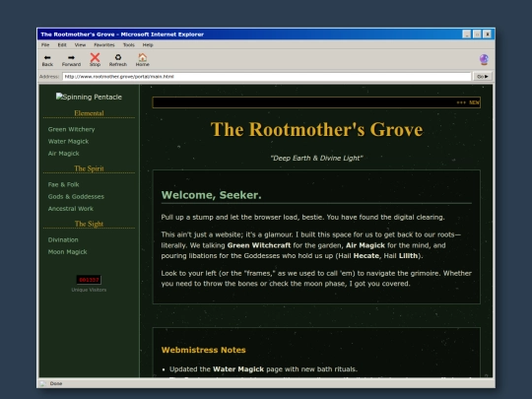This screenshot has height=399, width=532.
Task: Click the Webmistress Notes heading
Action: coord(203,350)
